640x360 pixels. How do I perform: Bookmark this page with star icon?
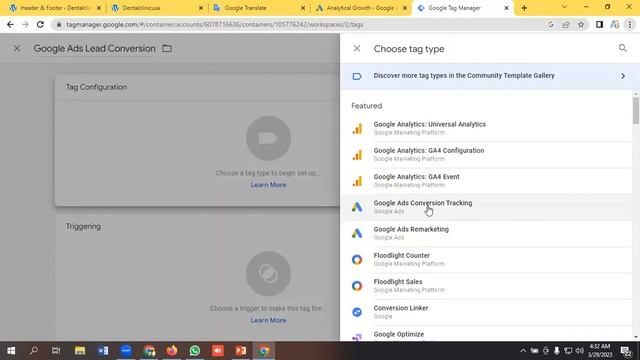point(581,24)
